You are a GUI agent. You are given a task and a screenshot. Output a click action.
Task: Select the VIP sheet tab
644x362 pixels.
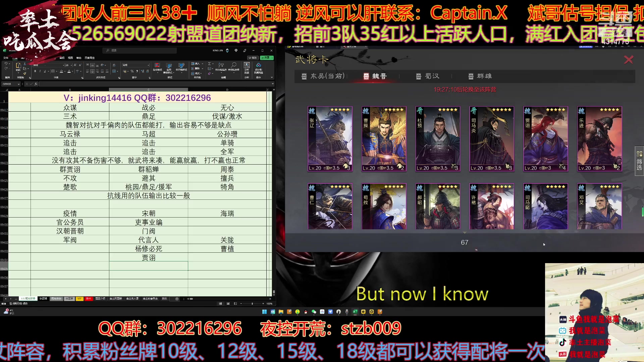(x=79, y=298)
